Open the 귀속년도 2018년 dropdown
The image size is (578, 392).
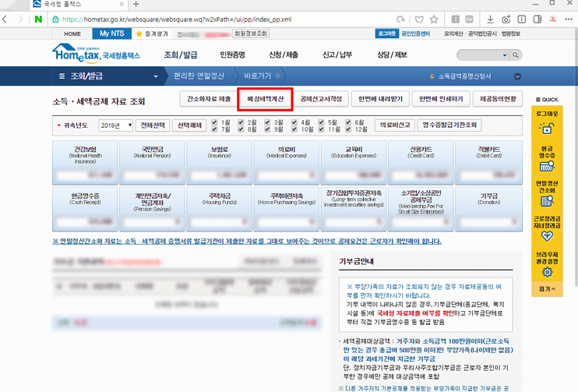point(115,125)
